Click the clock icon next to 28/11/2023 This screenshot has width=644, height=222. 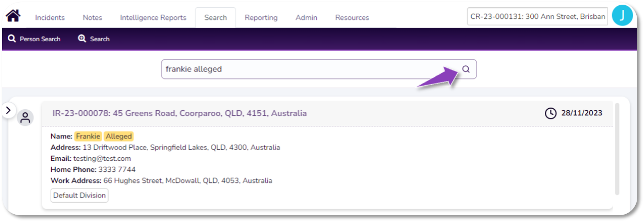(551, 113)
